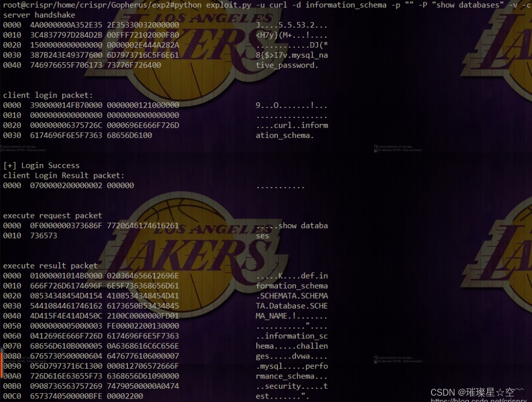
Task: Click ASCII text '.SCHEMATA.SCHEMA'
Action: (292, 296)
